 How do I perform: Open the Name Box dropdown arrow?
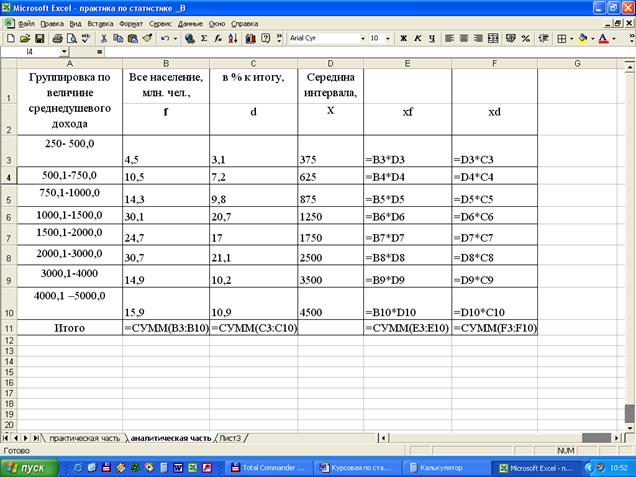[x=64, y=51]
